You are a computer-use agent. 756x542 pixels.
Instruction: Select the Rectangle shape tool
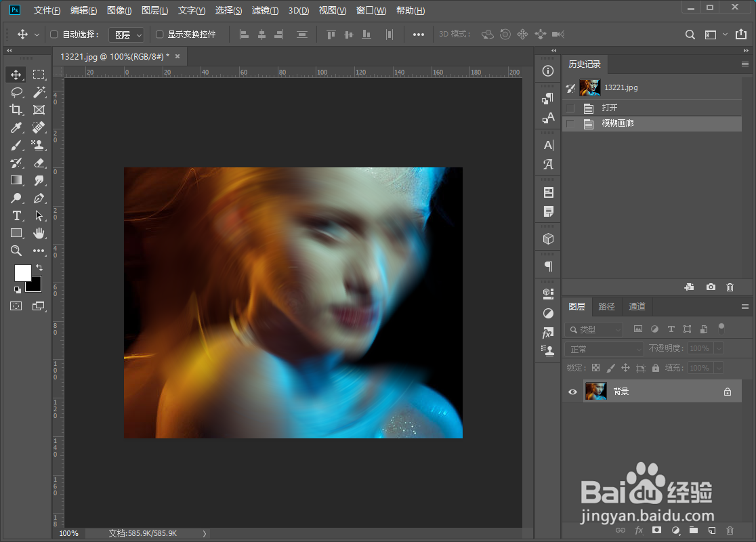[x=16, y=233]
